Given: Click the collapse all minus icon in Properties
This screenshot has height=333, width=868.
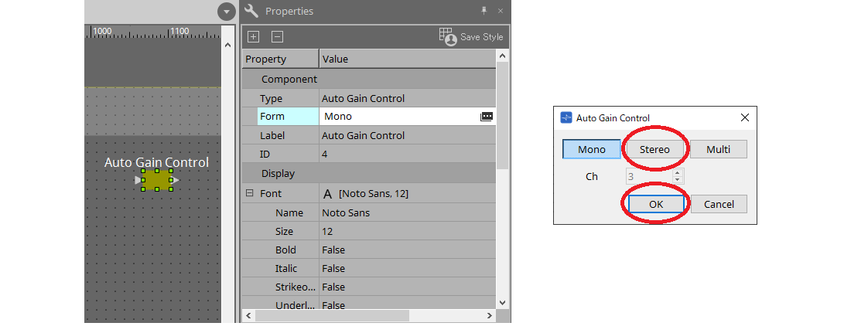Looking at the screenshot, I should (277, 37).
